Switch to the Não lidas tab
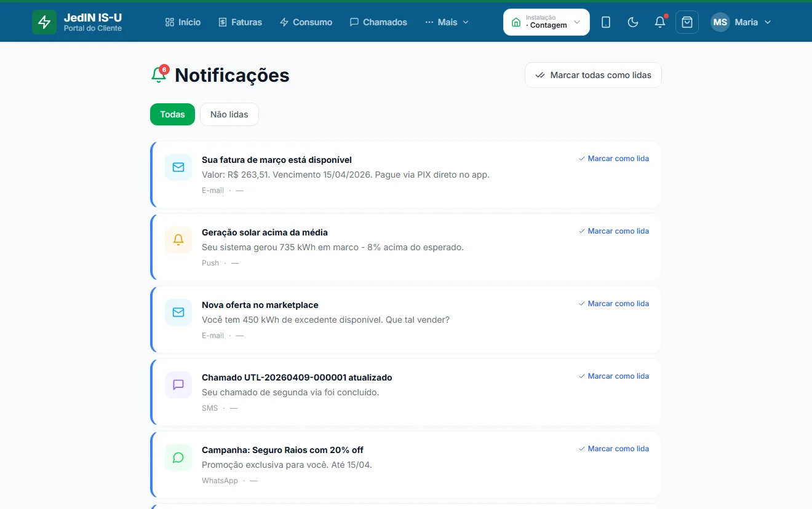Viewport: 812px width, 509px height. [x=229, y=114]
